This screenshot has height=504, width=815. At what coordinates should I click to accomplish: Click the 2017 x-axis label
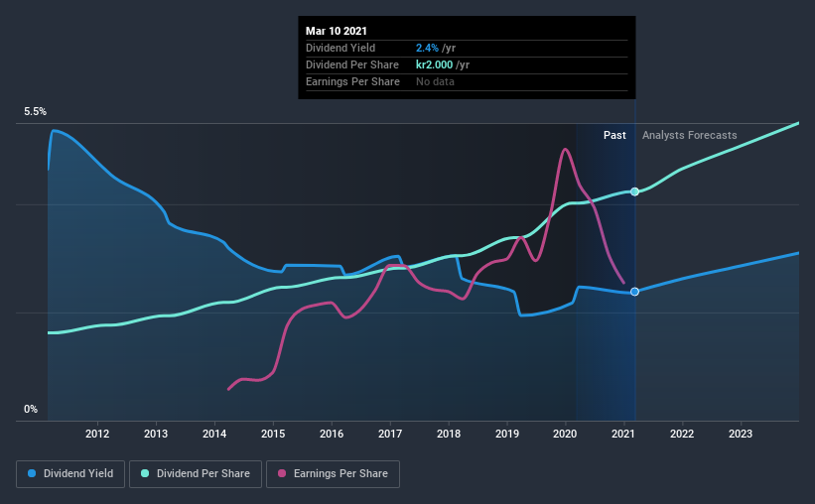[x=390, y=434]
